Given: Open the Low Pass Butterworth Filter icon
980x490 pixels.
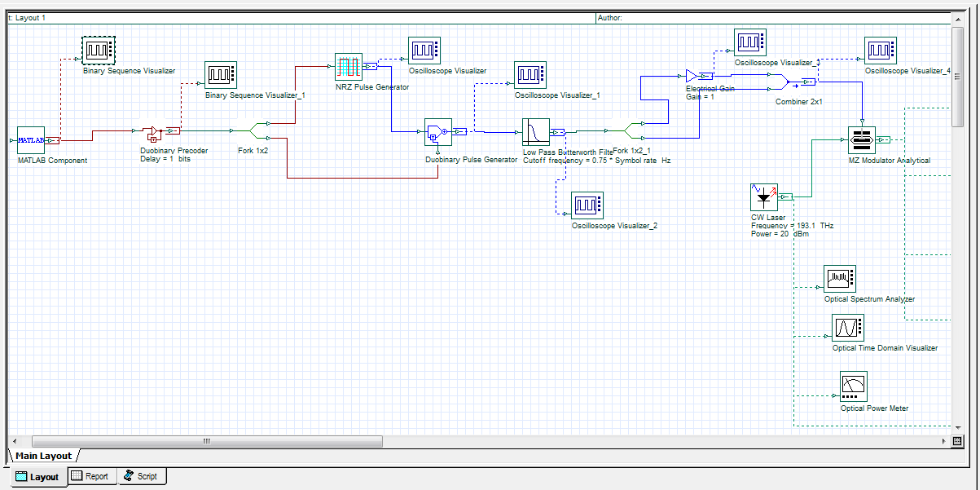Looking at the screenshot, I should [535, 132].
